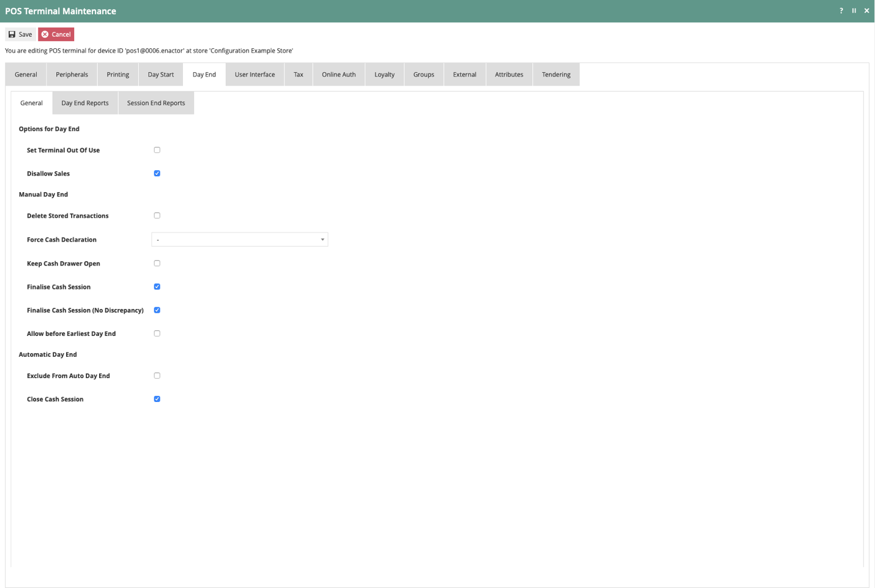Click the pause icon in title bar
The image size is (875, 588).
pos(854,10)
